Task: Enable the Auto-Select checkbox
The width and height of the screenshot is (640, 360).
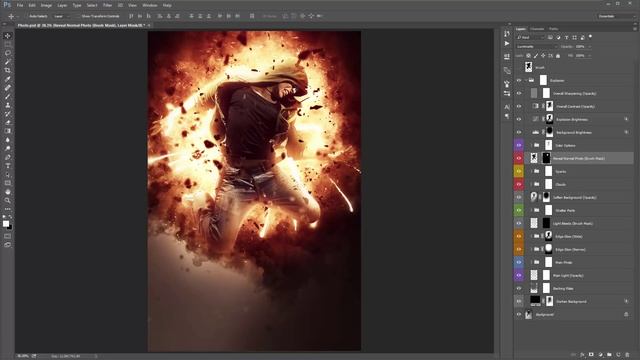Action: [x=27, y=16]
